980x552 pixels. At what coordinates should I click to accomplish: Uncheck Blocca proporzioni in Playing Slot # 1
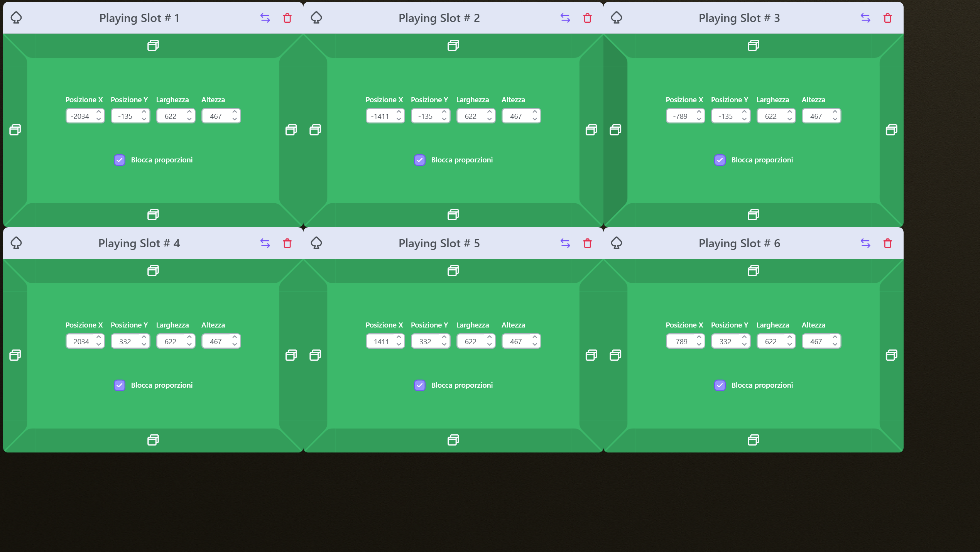tap(120, 160)
